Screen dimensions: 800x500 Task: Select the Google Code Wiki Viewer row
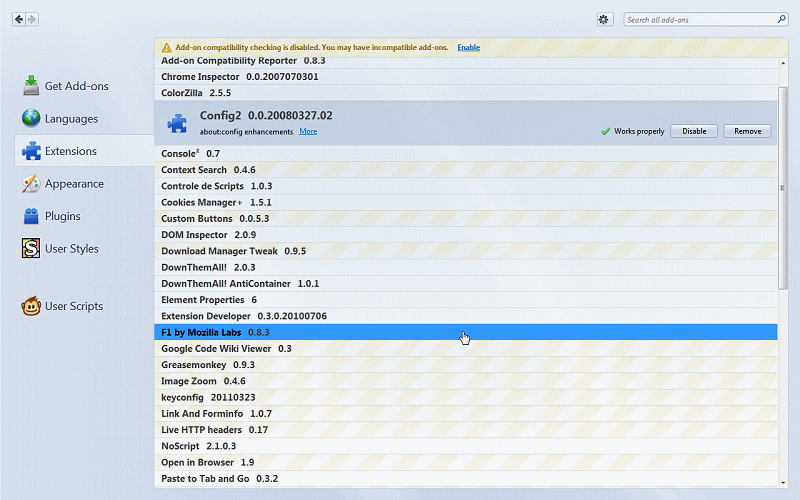click(466, 348)
